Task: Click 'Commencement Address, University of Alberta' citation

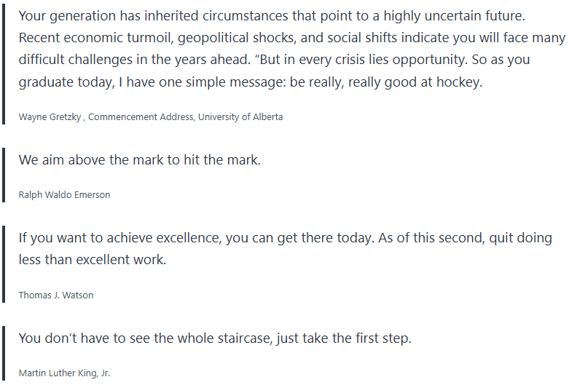Action: (x=186, y=117)
